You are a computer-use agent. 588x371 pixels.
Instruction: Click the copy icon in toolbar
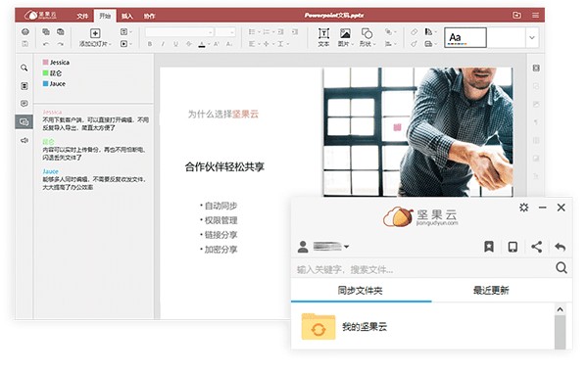click(46, 32)
